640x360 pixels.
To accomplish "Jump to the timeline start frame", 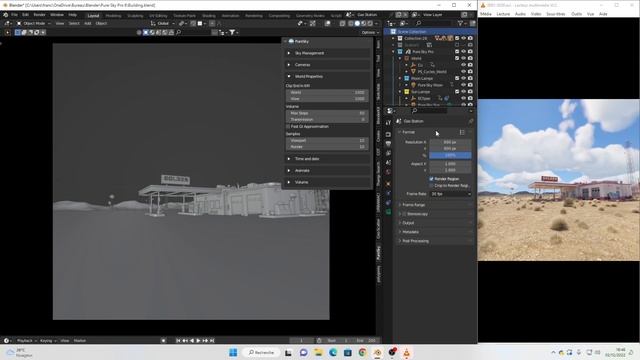I will (x=178, y=340).
